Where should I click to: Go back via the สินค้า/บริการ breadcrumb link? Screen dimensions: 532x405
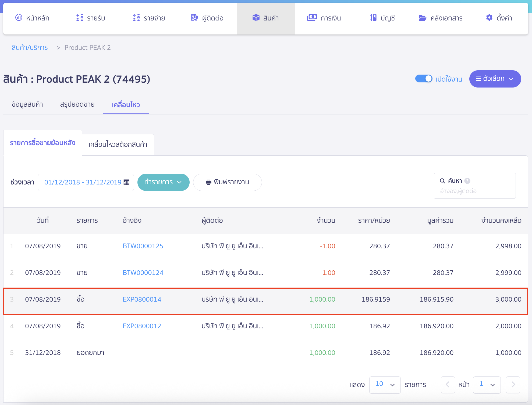pos(30,47)
